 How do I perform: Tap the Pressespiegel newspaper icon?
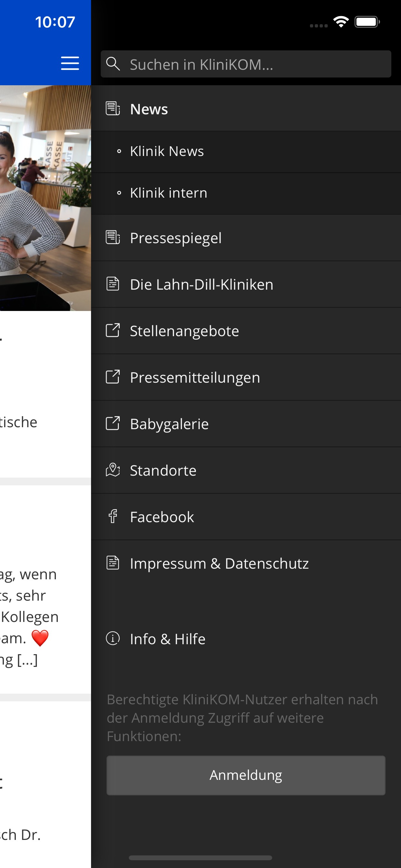click(113, 237)
